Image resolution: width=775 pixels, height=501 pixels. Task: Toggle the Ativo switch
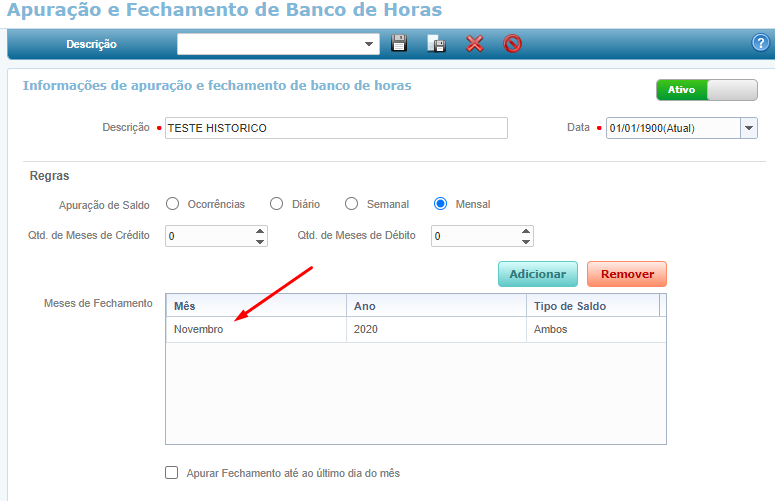coord(706,90)
